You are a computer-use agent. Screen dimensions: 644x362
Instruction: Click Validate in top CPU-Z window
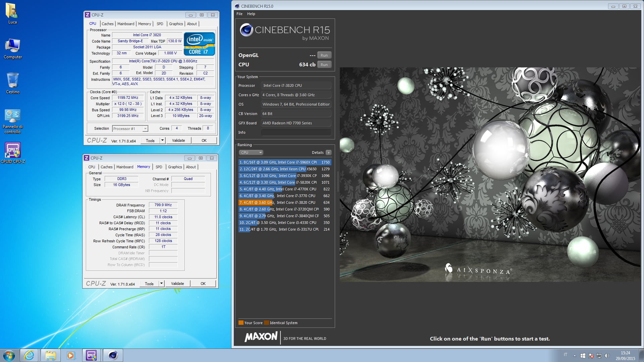(x=178, y=140)
